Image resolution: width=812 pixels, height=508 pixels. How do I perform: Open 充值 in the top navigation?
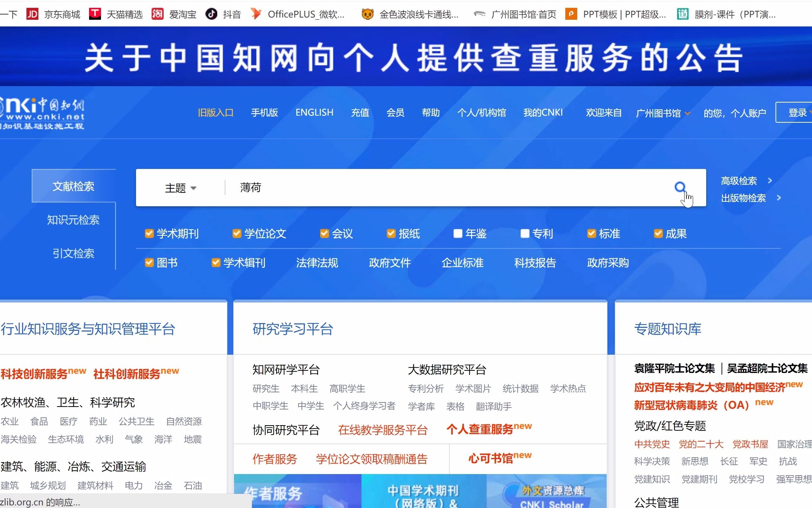point(360,113)
